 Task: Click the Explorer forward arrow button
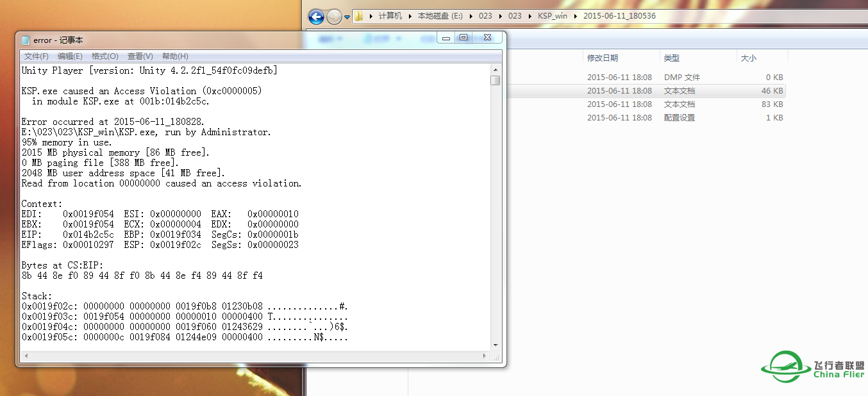click(334, 17)
